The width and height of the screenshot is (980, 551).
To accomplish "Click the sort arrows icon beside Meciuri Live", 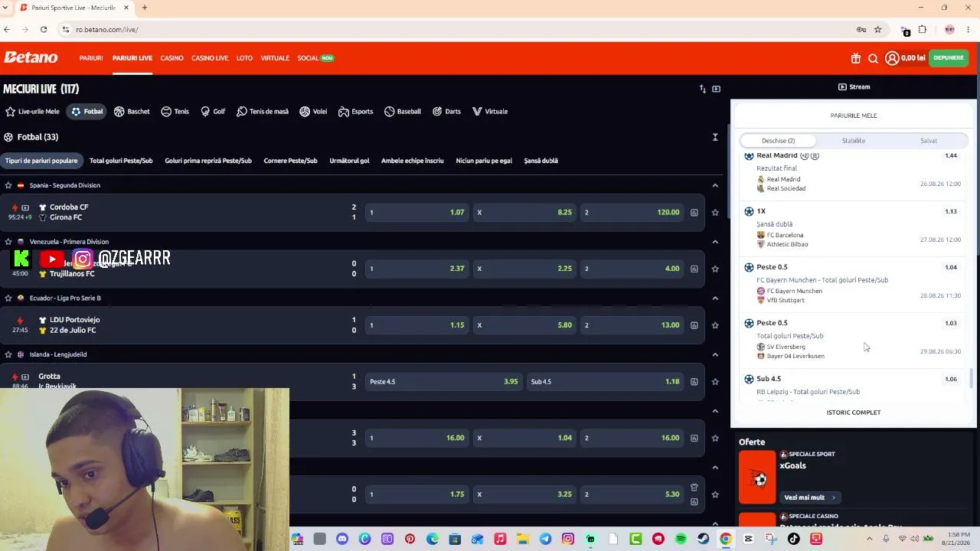I will pos(703,89).
